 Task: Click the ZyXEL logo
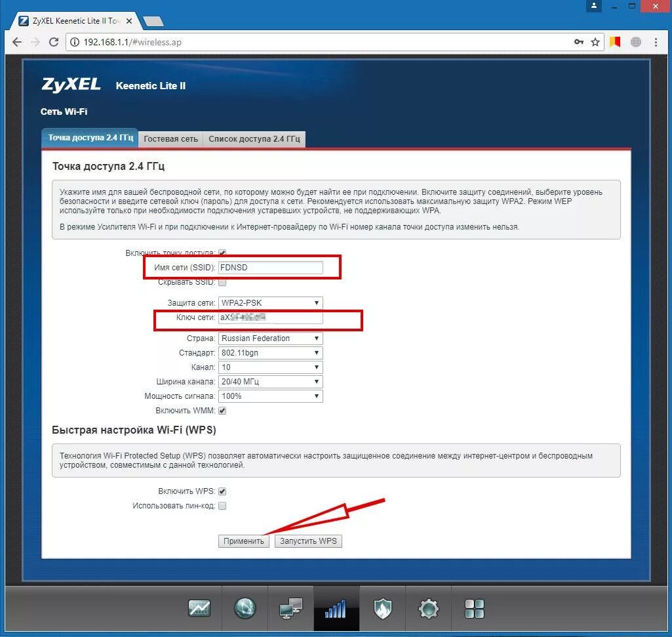pyautogui.click(x=71, y=85)
